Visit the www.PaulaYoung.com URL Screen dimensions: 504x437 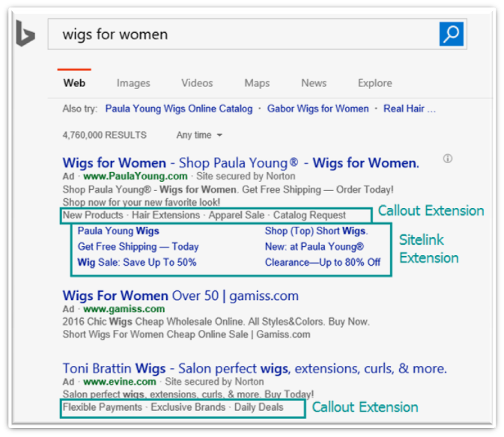(136, 177)
